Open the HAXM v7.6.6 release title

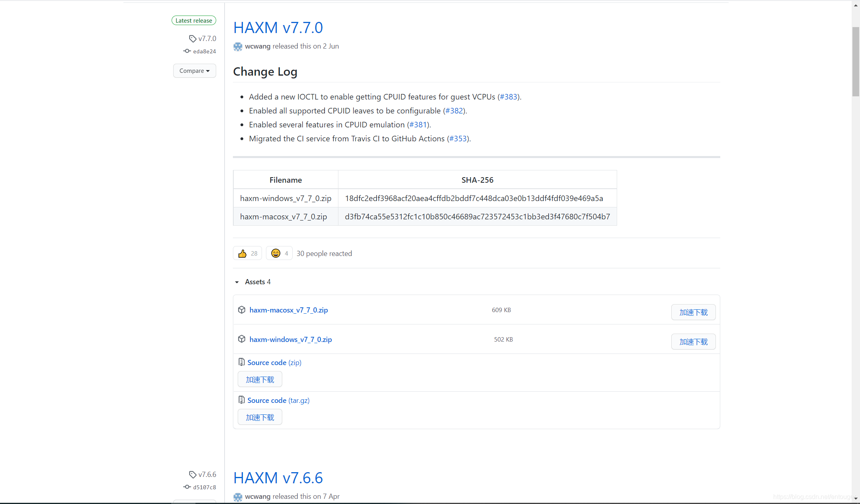(x=278, y=478)
